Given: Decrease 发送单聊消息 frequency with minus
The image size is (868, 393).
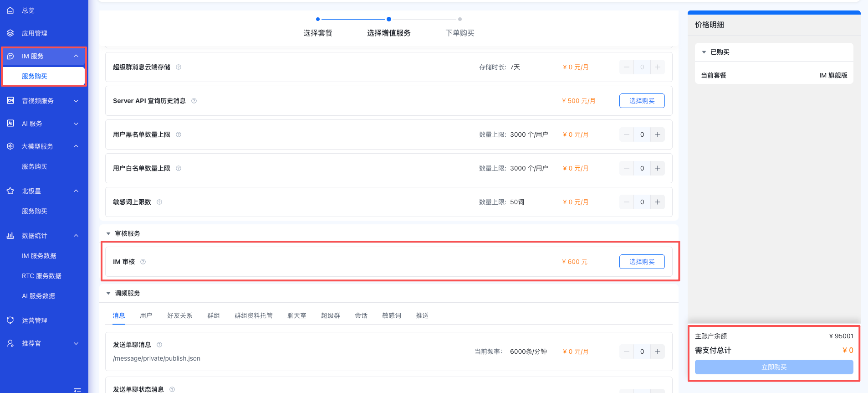Looking at the screenshot, I should coord(627,352).
